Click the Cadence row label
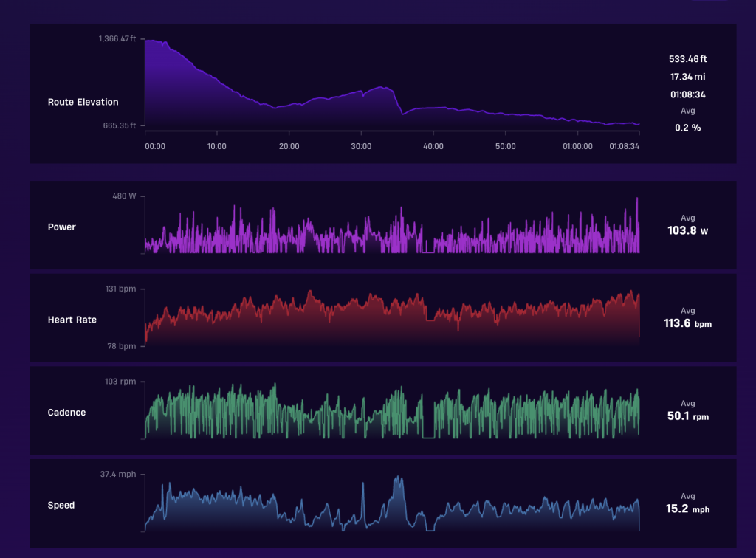This screenshot has width=756, height=558. 66,413
